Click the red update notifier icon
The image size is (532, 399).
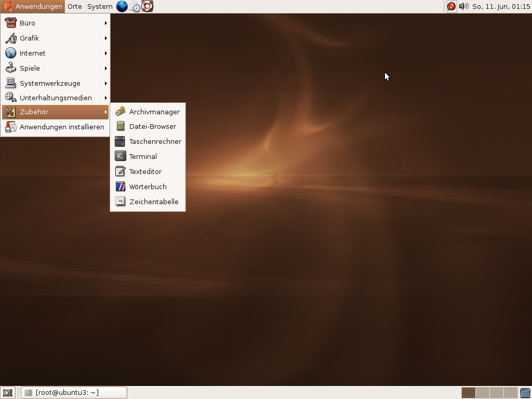(451, 6)
